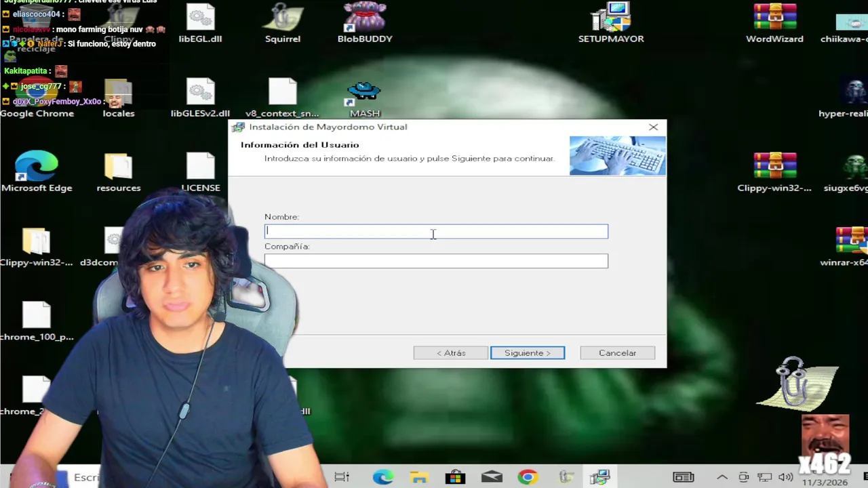Cancel the Mayordomo Virtual installation
The height and width of the screenshot is (488, 868).
(x=617, y=353)
